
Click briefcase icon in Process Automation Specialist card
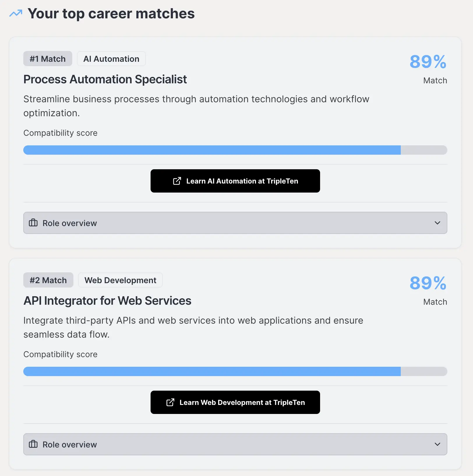pyautogui.click(x=33, y=223)
